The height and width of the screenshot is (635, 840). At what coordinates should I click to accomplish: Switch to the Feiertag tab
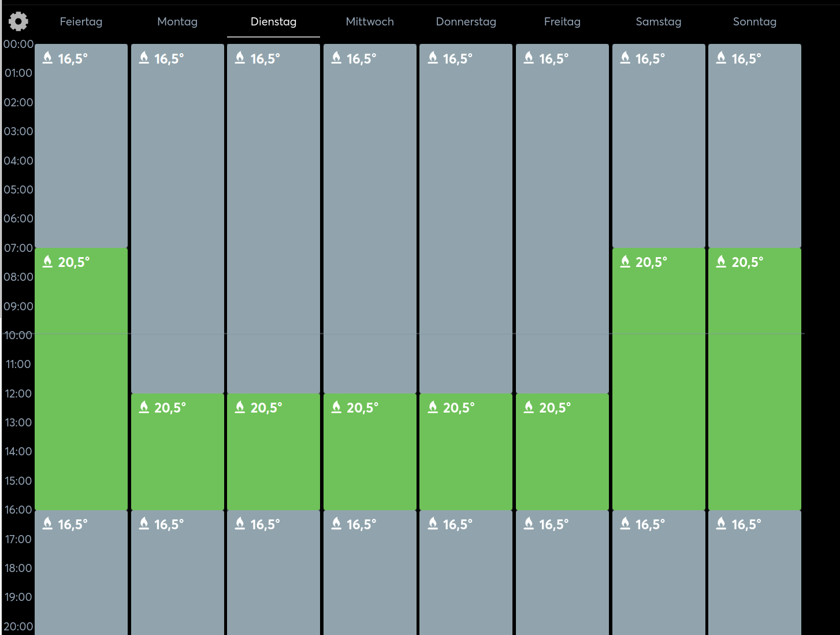tap(81, 22)
